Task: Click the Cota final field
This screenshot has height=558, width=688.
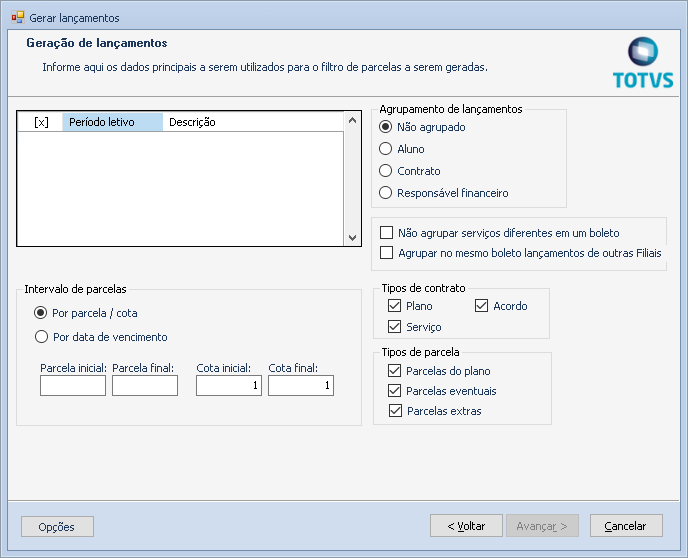Action: click(301, 386)
